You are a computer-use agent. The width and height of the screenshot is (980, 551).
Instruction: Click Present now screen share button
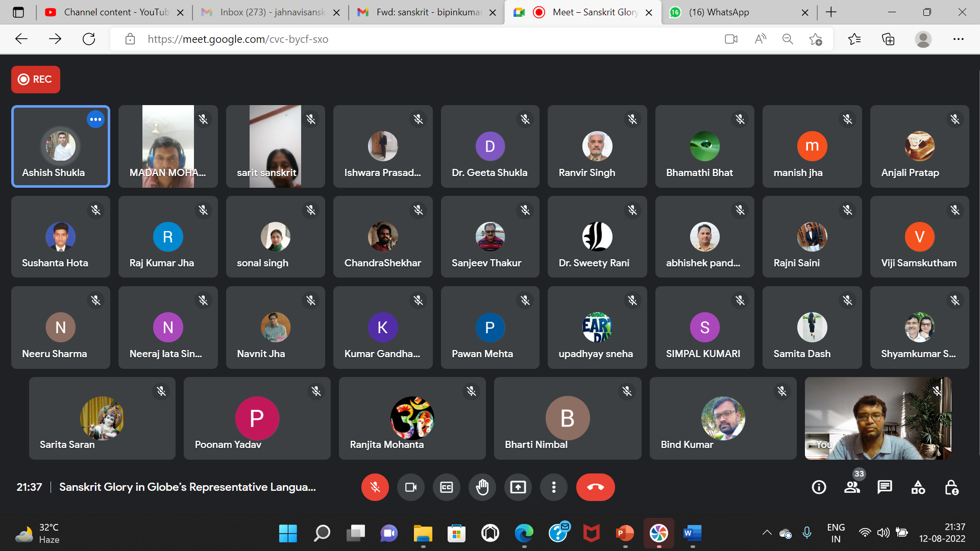pyautogui.click(x=518, y=487)
